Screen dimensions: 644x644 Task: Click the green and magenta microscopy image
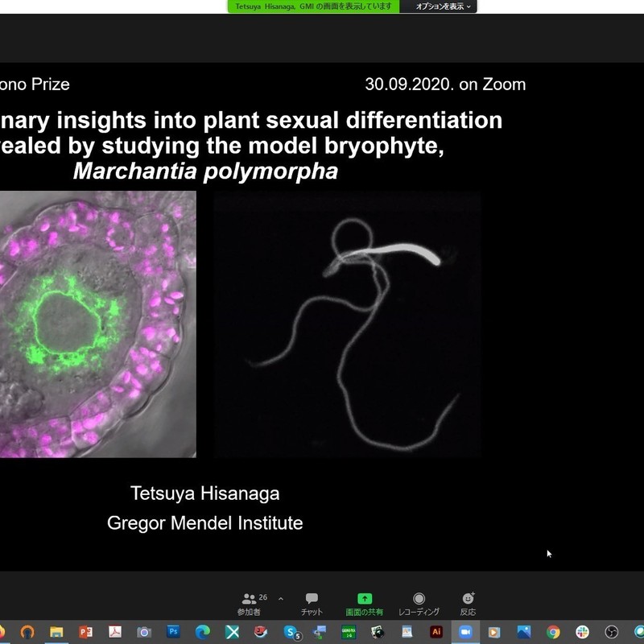[x=97, y=324]
